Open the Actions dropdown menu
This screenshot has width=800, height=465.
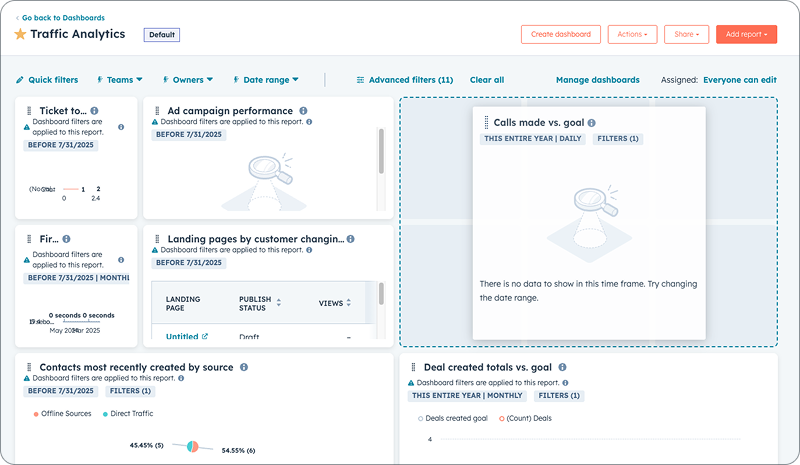click(x=632, y=34)
